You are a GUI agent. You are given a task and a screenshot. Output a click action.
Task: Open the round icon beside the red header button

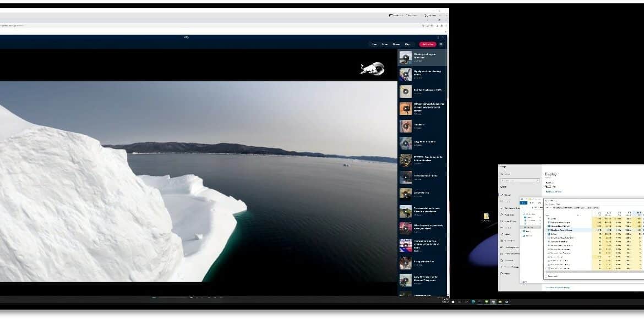click(441, 45)
